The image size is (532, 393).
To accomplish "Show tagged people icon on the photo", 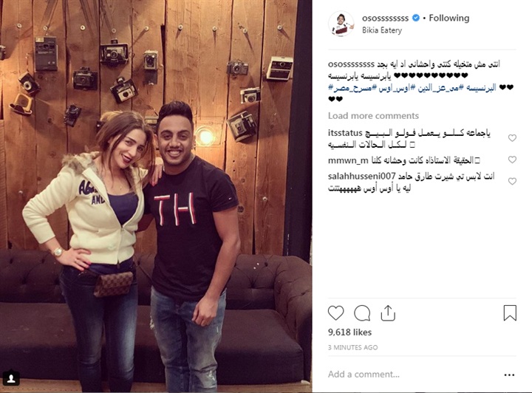I will pyautogui.click(x=11, y=378).
